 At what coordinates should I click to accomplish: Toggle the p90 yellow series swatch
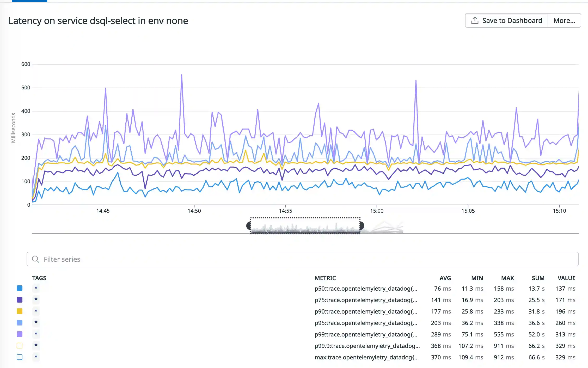(20, 311)
